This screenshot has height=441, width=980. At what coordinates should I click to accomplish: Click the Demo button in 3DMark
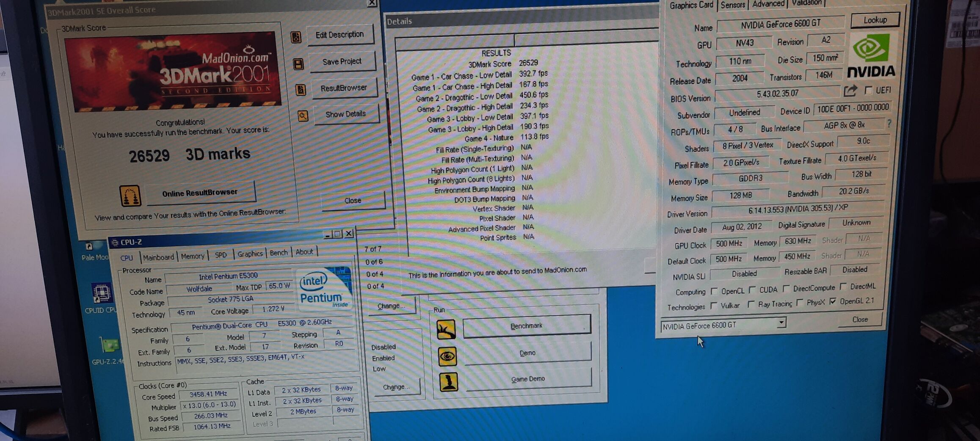click(x=527, y=353)
